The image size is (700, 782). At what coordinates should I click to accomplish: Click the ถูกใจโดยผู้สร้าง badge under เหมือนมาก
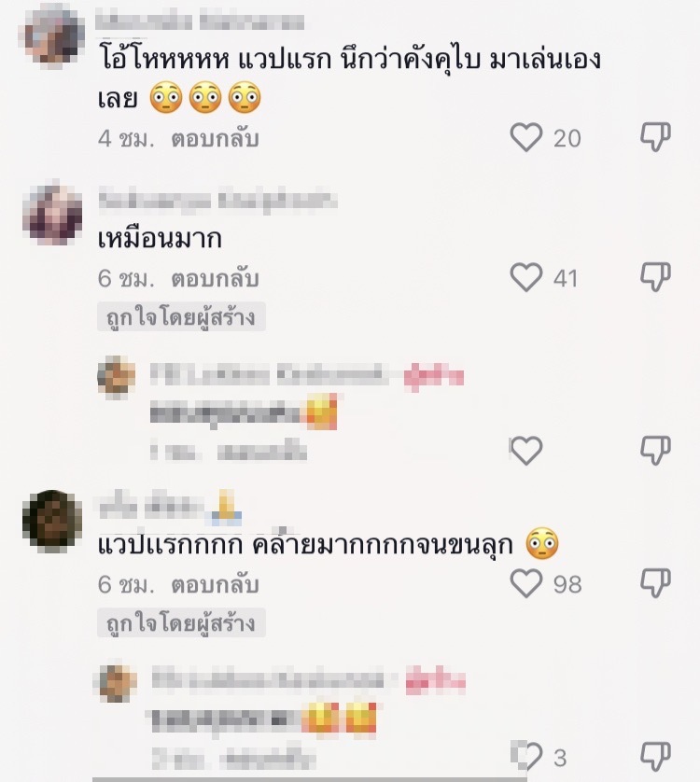coord(181,316)
